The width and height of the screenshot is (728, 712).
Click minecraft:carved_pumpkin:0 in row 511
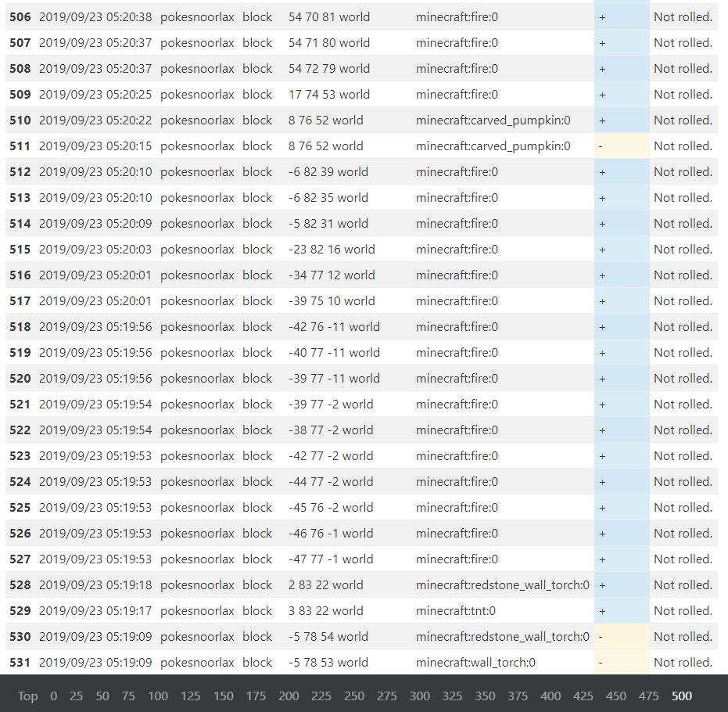[493, 146]
